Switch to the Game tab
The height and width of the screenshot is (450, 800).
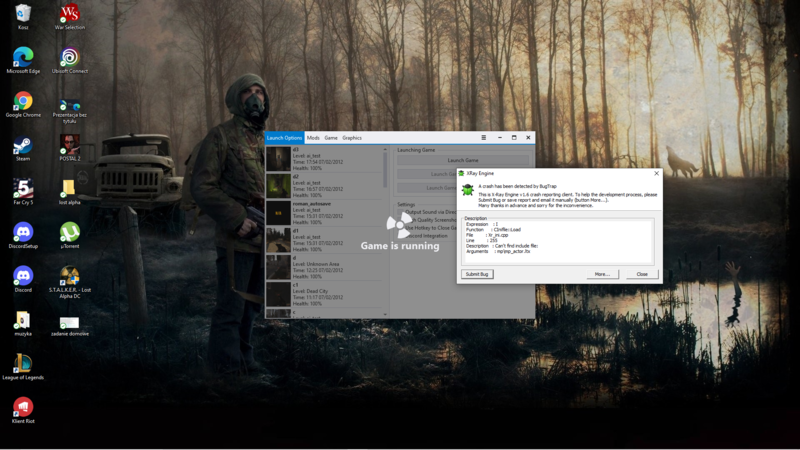[331, 138]
